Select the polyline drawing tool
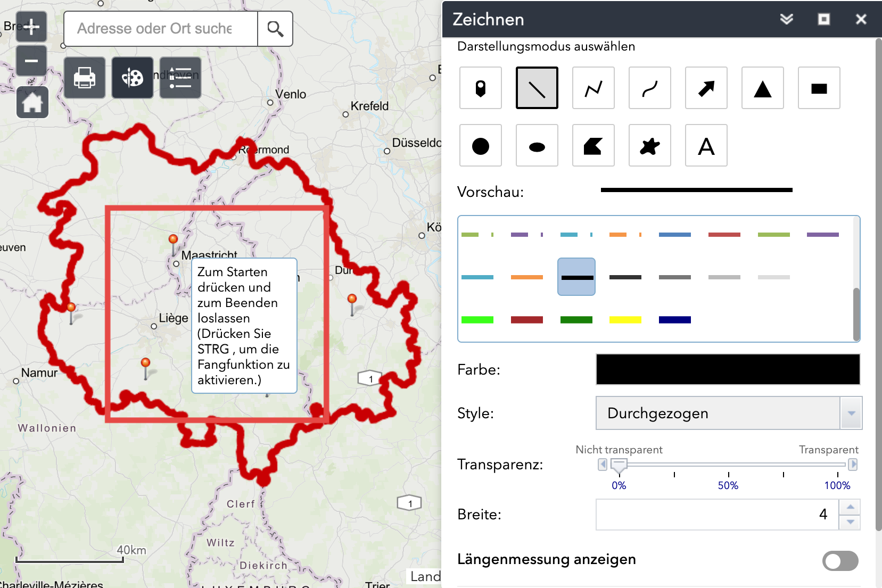Viewport: 882px width, 588px height. click(593, 88)
